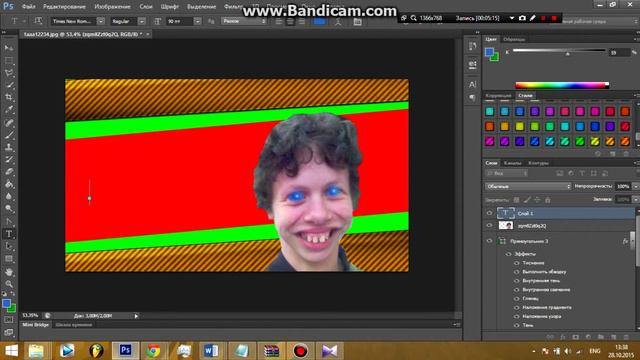Viewport: 640px width, 360px height.
Task: Switch to the Контуры tab
Action: coord(538,163)
